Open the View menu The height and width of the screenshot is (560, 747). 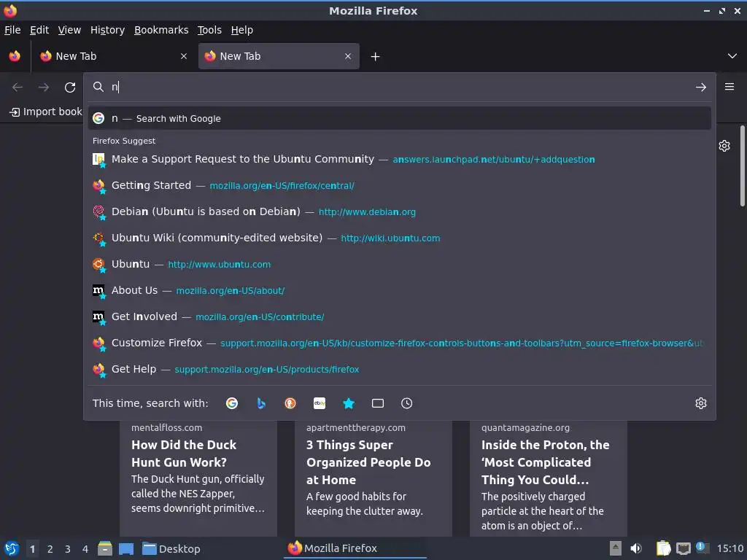tap(69, 30)
